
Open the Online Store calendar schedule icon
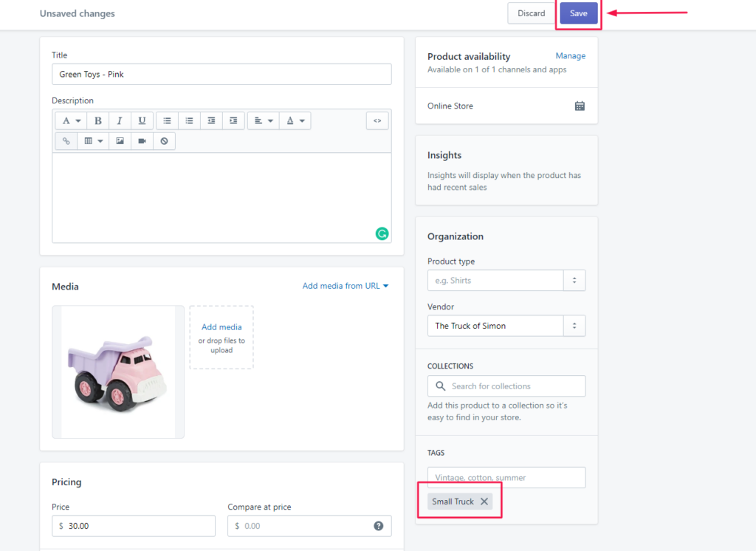pyautogui.click(x=580, y=106)
